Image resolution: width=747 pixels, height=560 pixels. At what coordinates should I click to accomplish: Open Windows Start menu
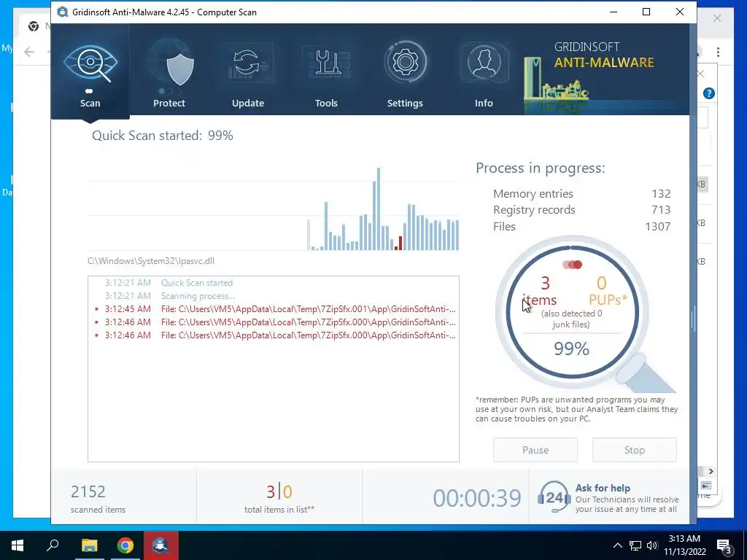click(18, 545)
